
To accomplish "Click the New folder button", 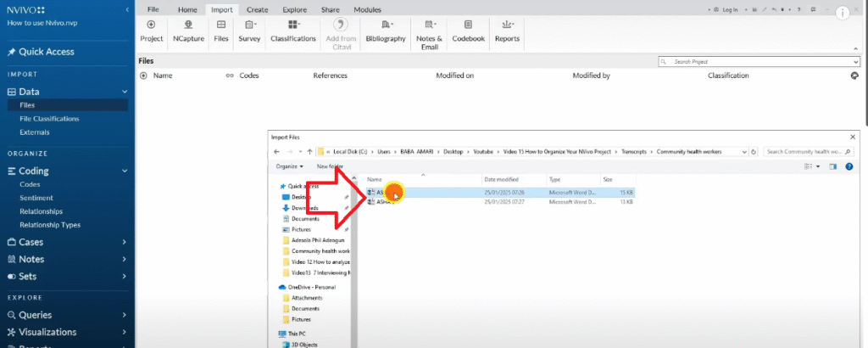I will coord(330,166).
